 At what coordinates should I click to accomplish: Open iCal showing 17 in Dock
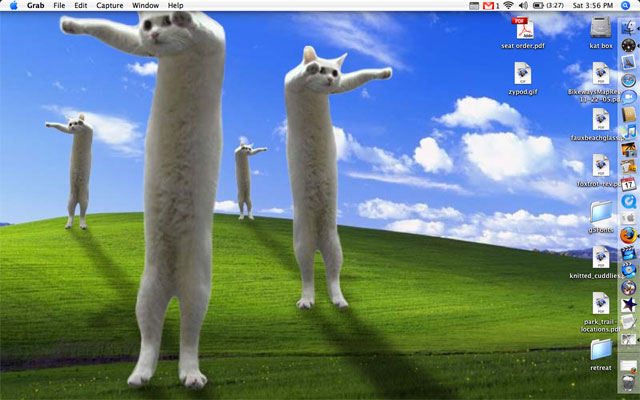[x=629, y=184]
